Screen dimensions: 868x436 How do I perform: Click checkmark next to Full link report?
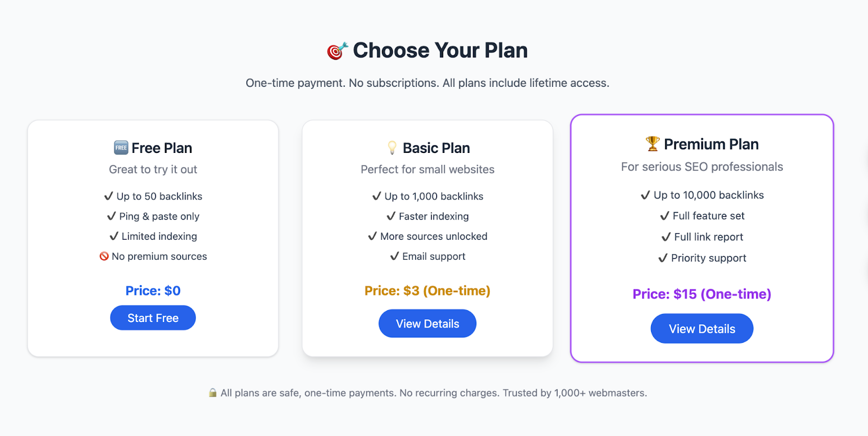click(x=666, y=237)
